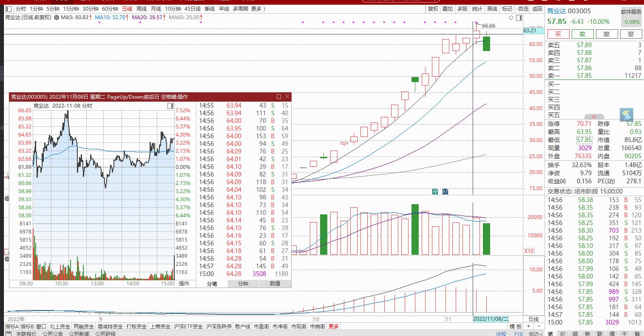Close the 2022-11-08 intraday popup
644x336 pixels.
pos(287,97)
